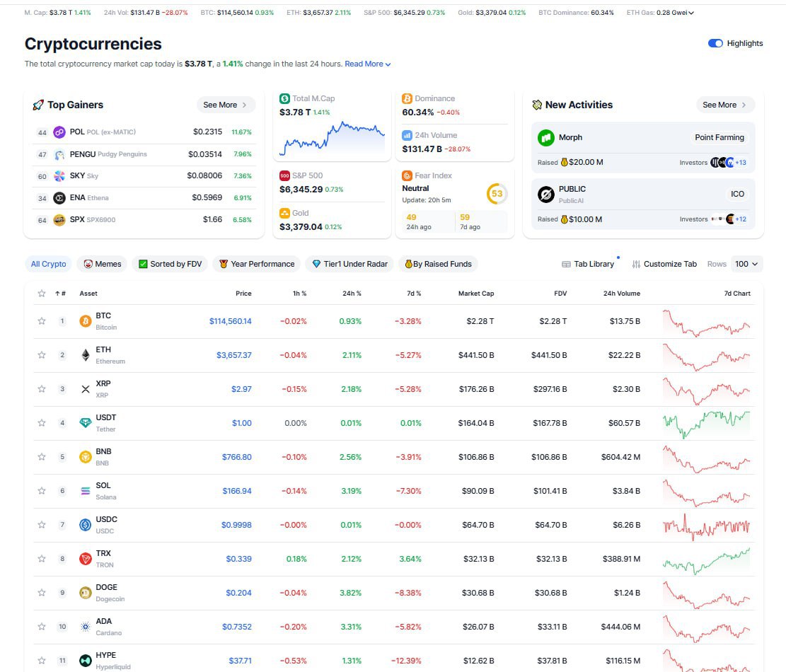
Task: Click the Customize Tab button
Action: point(664,264)
